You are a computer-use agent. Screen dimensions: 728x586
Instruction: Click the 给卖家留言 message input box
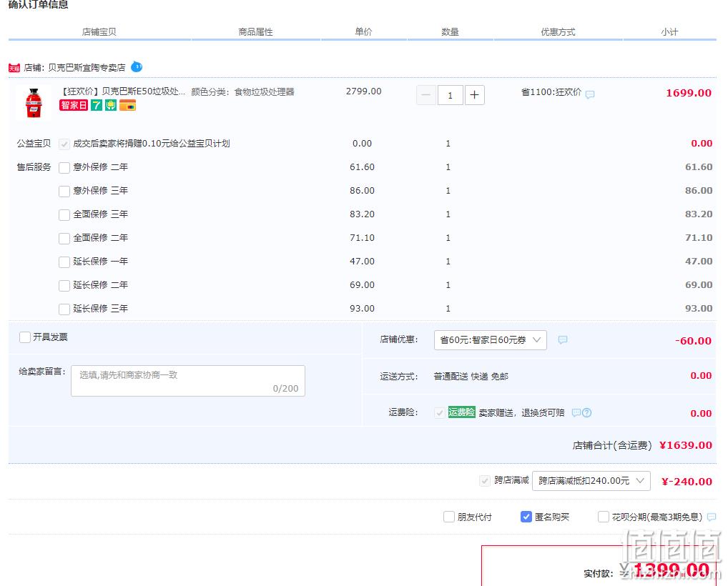click(x=188, y=381)
